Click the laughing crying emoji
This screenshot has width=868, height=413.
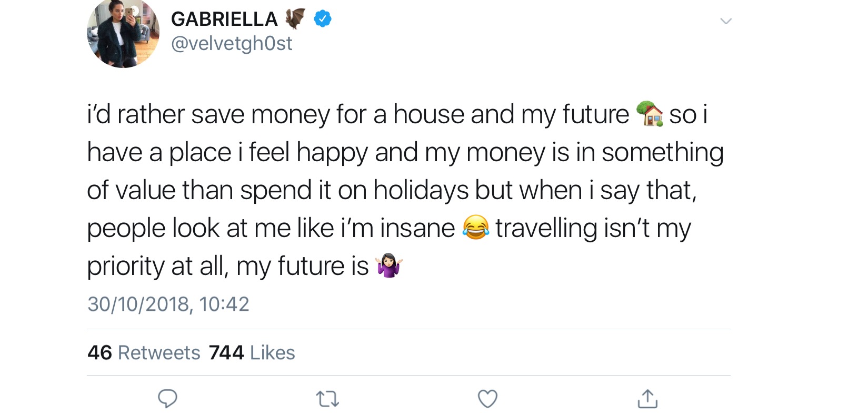pyautogui.click(x=475, y=228)
